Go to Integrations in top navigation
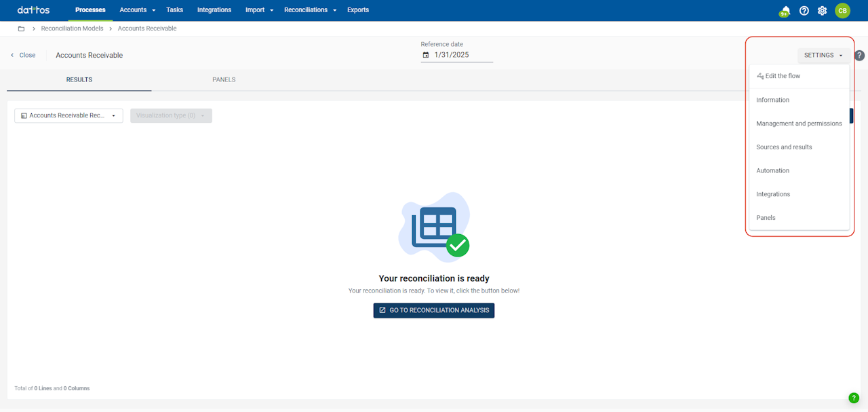The image size is (868, 412). coord(214,10)
